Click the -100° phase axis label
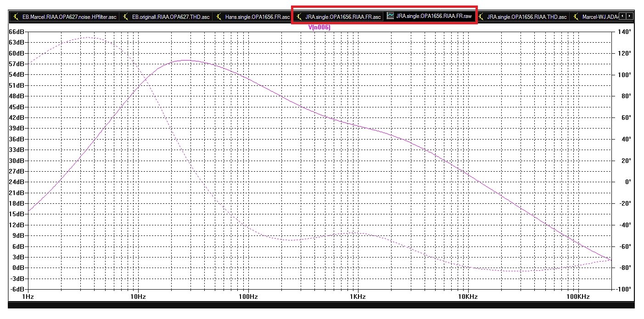This screenshot has height=319, width=644. tap(624, 289)
